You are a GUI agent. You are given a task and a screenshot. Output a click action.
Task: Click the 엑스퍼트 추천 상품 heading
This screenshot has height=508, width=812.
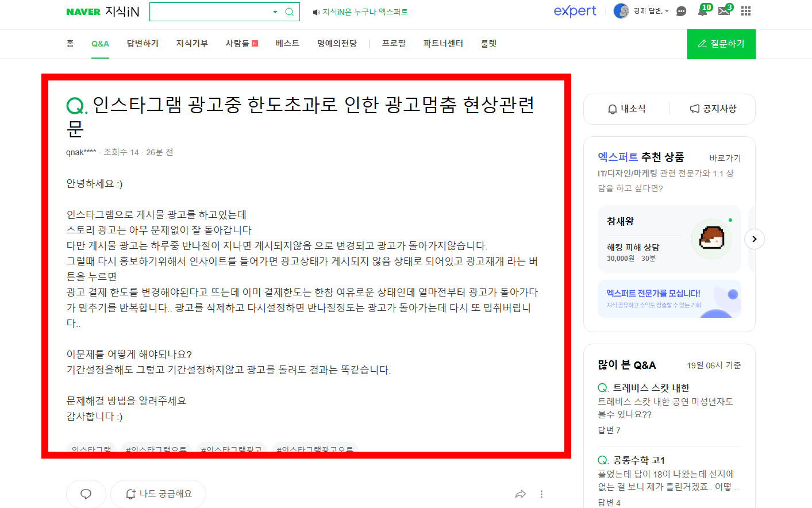point(641,157)
